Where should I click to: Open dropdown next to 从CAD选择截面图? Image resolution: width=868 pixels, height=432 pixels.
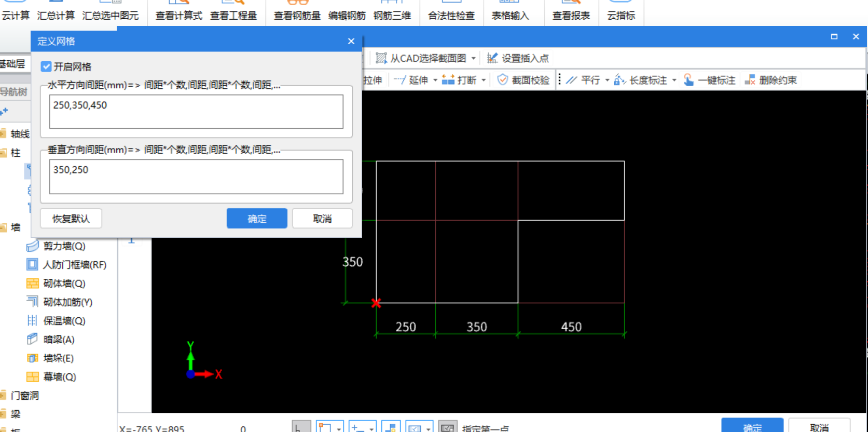pyautogui.click(x=474, y=58)
